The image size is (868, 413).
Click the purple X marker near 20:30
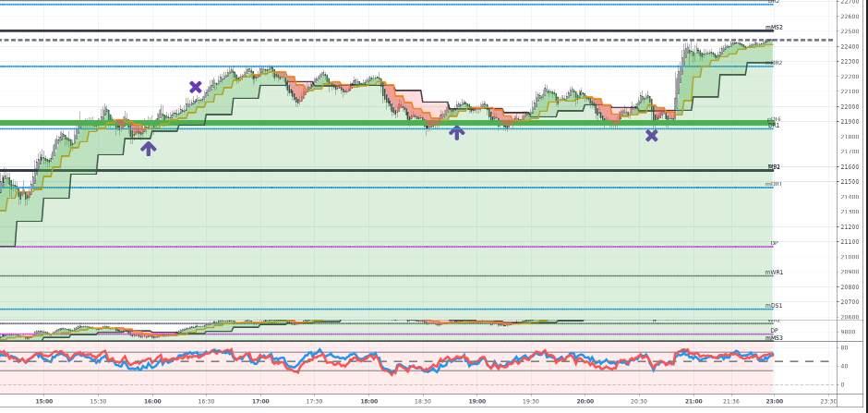(x=652, y=136)
